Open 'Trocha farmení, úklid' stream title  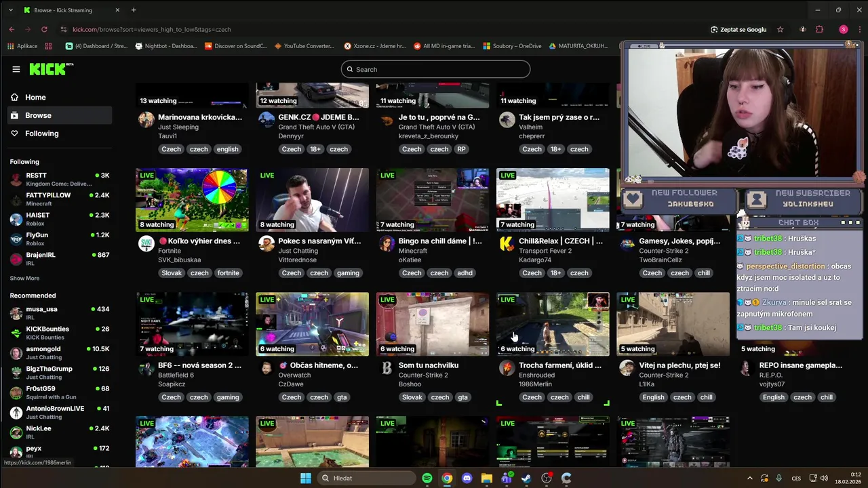click(x=560, y=365)
